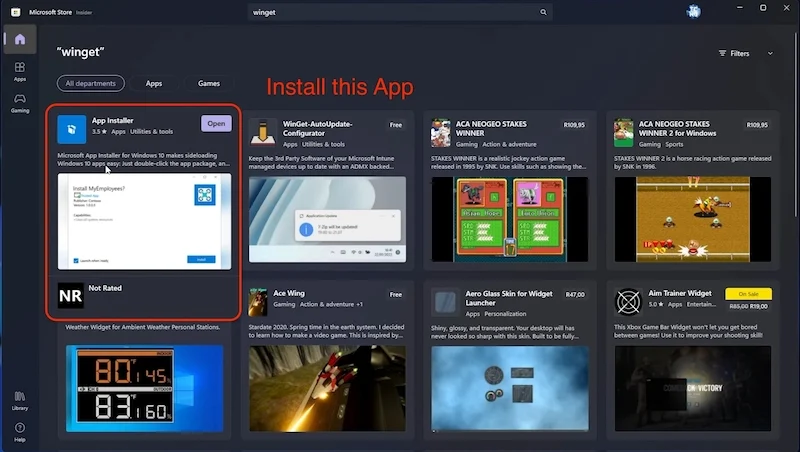Open the user profile avatar
Viewport: 800px width, 452px height.
point(693,11)
